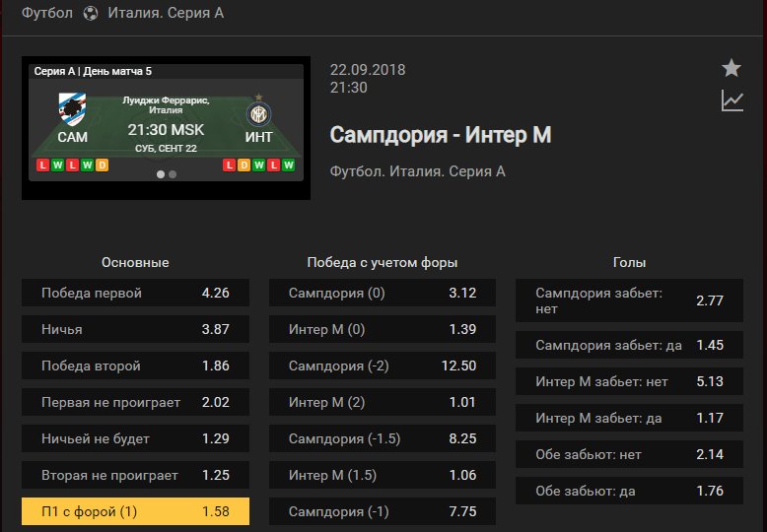Select Победа второй odds 1.86

click(x=135, y=366)
